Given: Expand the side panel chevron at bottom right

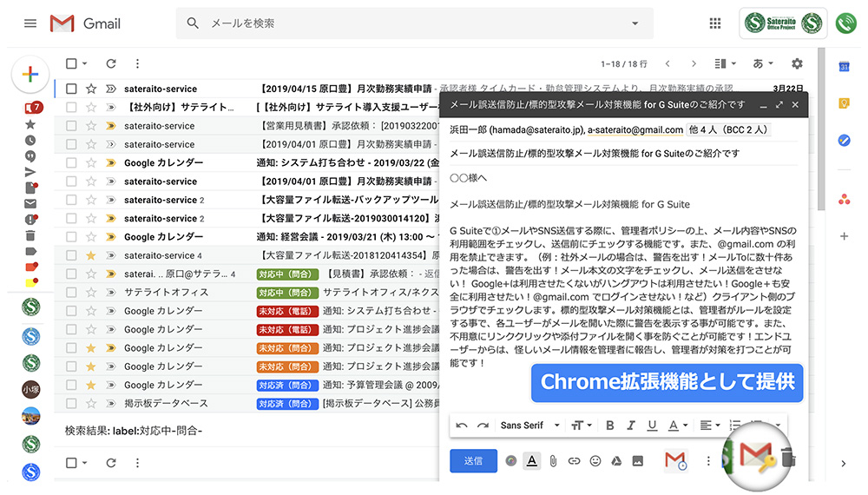Looking at the screenshot, I should click(843, 464).
